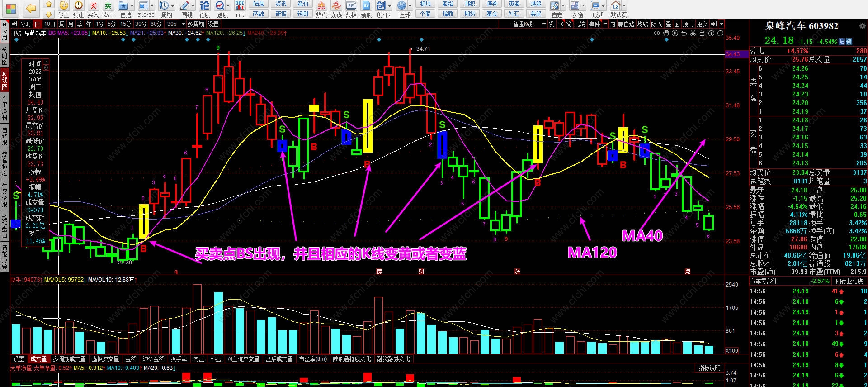Toggle 内 button in chart toolbar
868x387 pixels.
613,24
